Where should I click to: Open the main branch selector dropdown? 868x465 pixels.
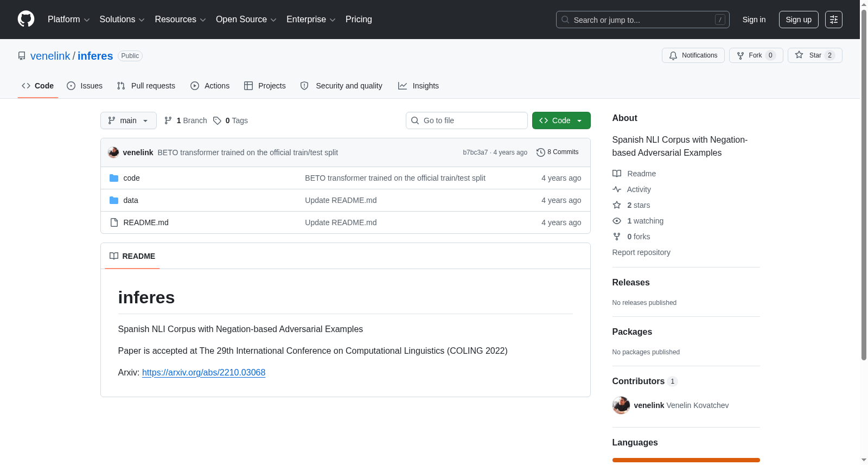pos(129,120)
